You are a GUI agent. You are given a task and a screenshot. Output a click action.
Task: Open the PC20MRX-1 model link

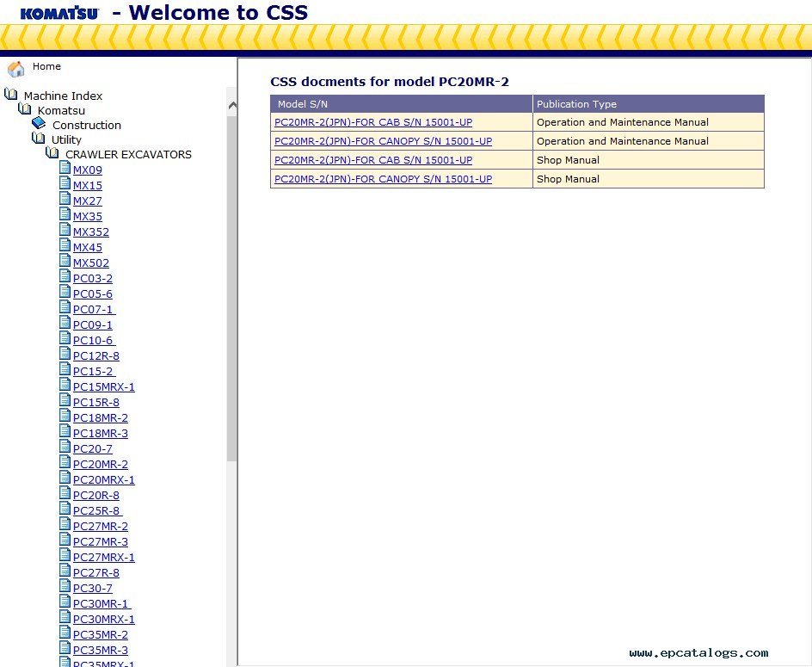(103, 480)
